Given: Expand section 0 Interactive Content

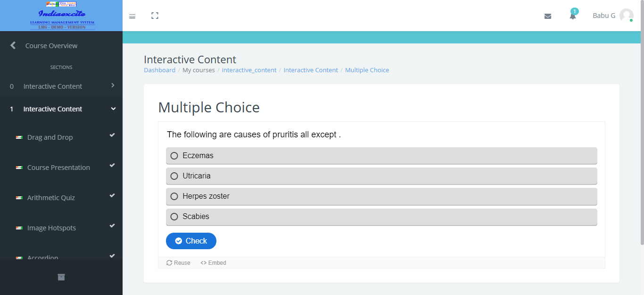Looking at the screenshot, I should [113, 86].
